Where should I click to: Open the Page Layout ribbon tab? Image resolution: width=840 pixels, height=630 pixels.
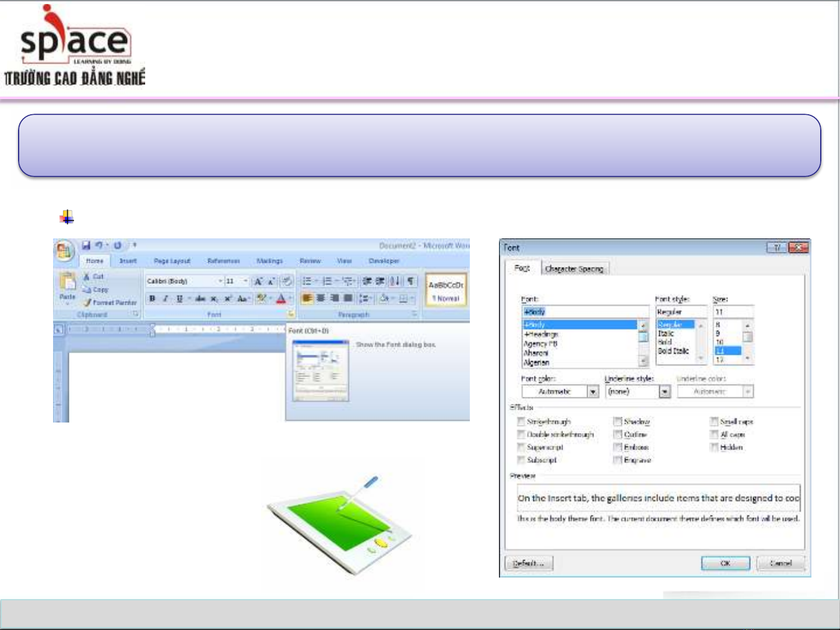click(172, 261)
